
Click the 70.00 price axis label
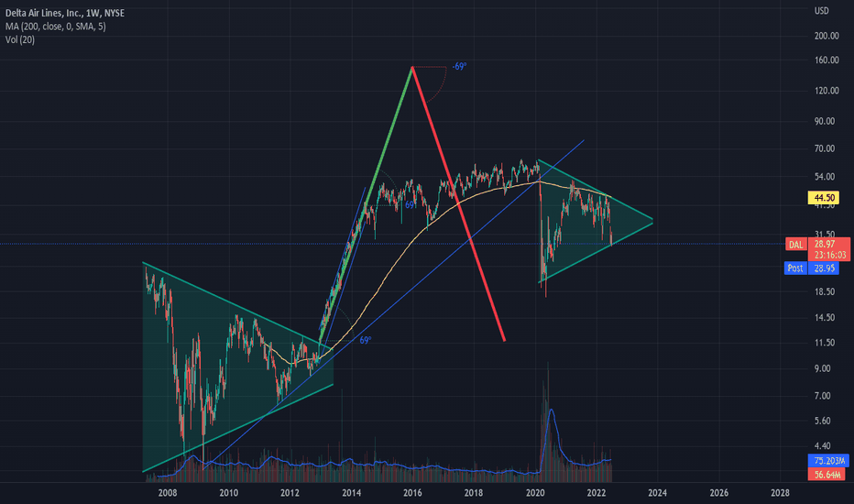[825, 148]
